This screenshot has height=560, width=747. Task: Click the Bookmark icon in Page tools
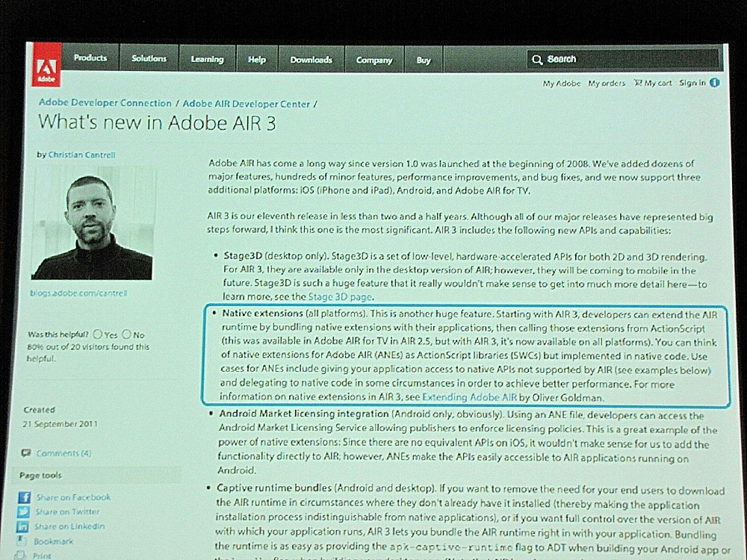[21, 541]
